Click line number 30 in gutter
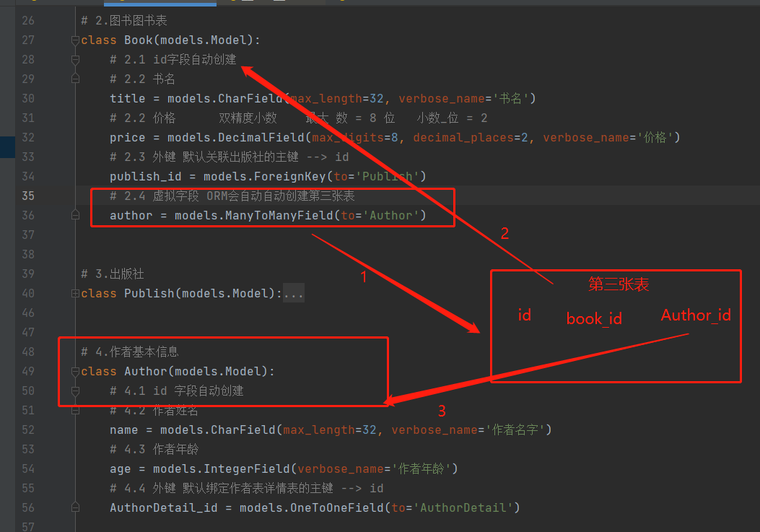 coord(28,98)
